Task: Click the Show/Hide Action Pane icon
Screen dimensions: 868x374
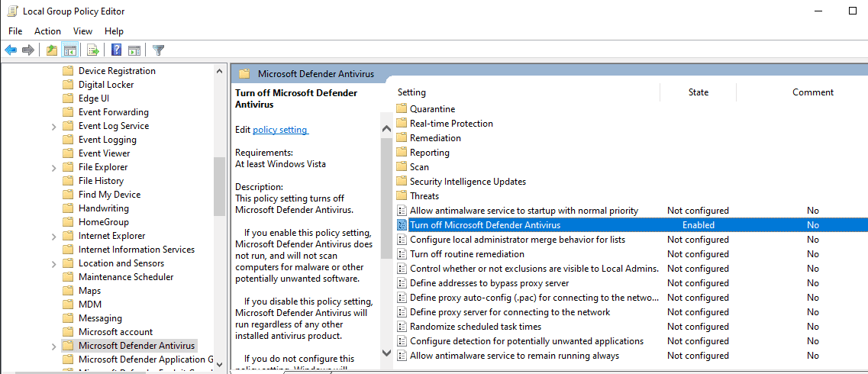Action: pyautogui.click(x=134, y=50)
